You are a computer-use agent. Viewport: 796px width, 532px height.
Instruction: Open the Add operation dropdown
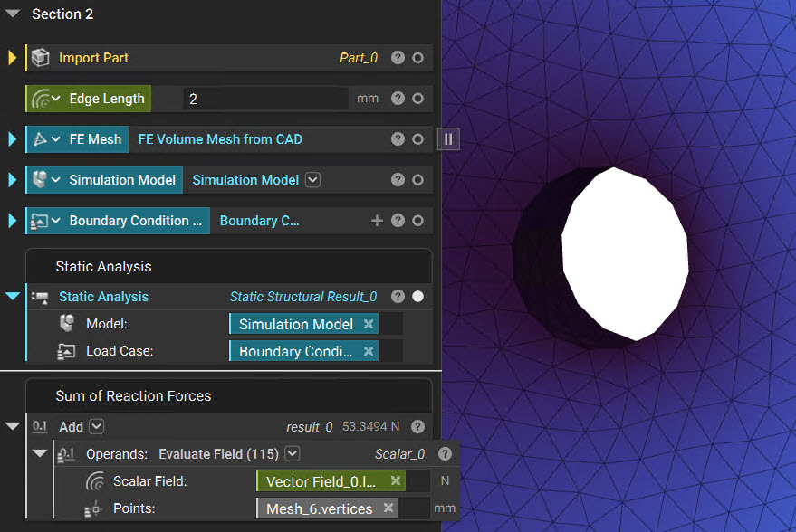tap(97, 426)
